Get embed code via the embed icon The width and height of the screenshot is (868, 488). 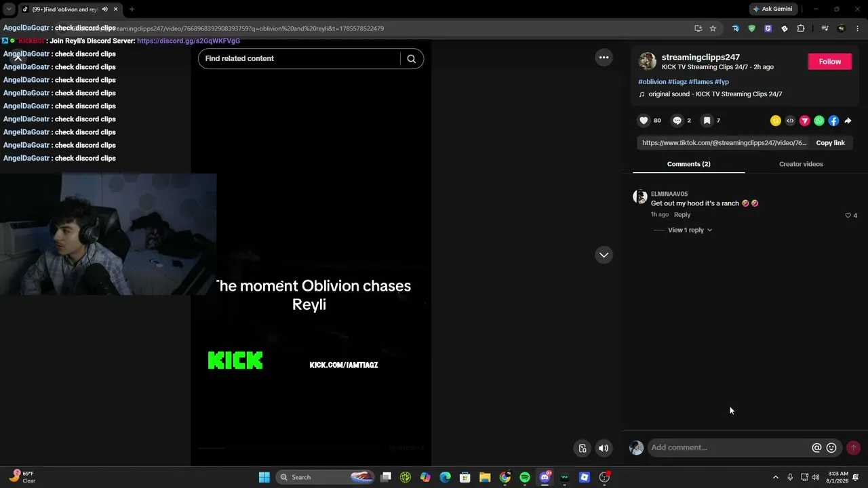coord(790,121)
